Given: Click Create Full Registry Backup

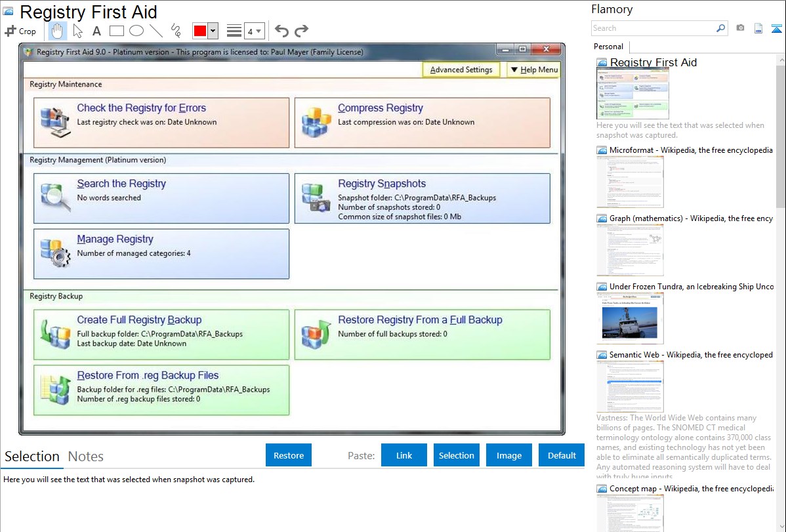Looking at the screenshot, I should pos(139,320).
